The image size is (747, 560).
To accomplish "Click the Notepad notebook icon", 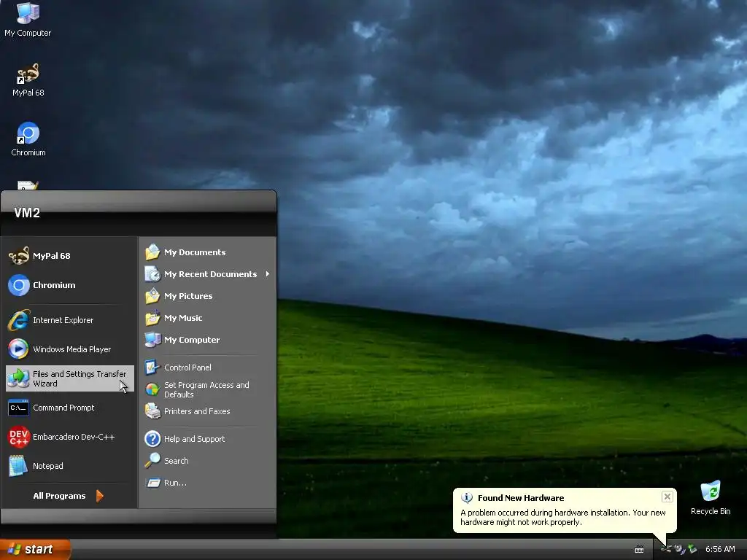I will [x=18, y=466].
